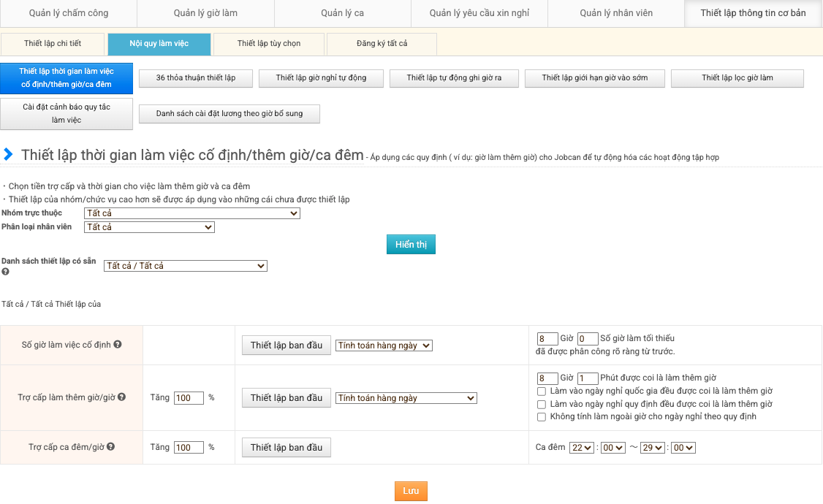Enable 'Làm vào ngày nghỉ quốc gia' overtime checkbox
823x504 pixels.
pos(542,392)
